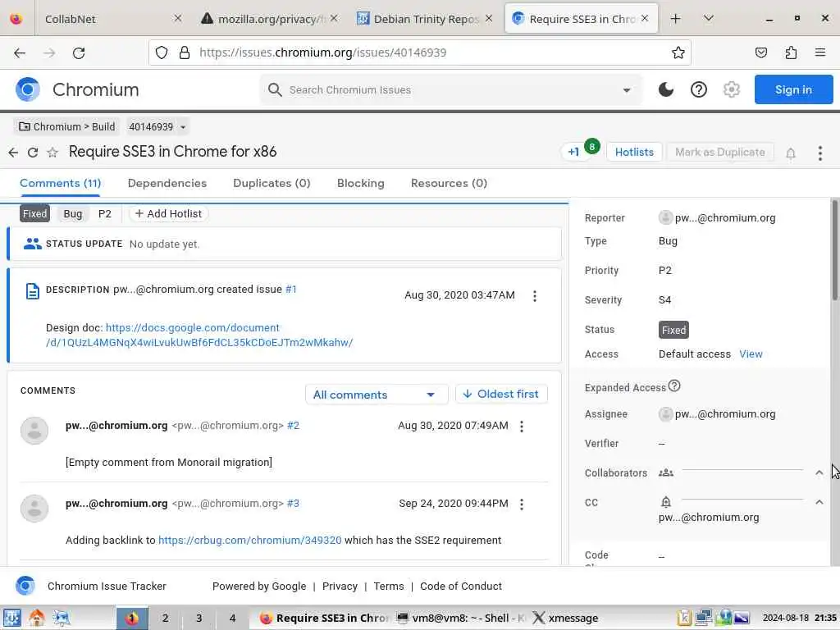Screen dimensions: 840x630
Task: Click the Fixed status chip near hotlists
Action: coord(34,214)
